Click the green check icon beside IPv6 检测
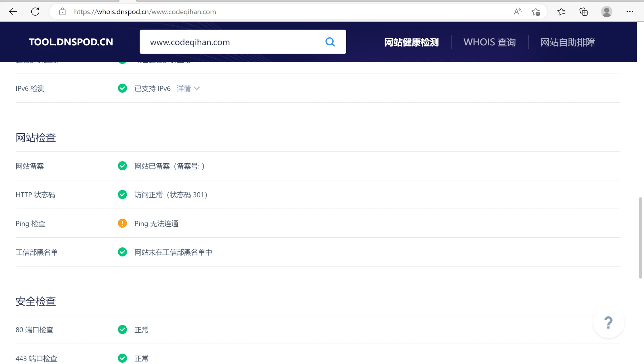The height and width of the screenshot is (364, 644). click(122, 88)
